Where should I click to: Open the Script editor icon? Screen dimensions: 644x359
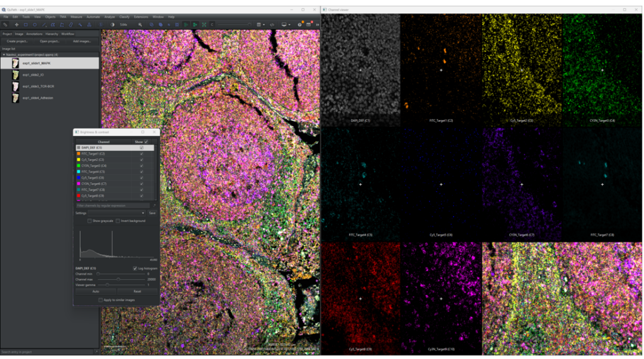pos(272,25)
